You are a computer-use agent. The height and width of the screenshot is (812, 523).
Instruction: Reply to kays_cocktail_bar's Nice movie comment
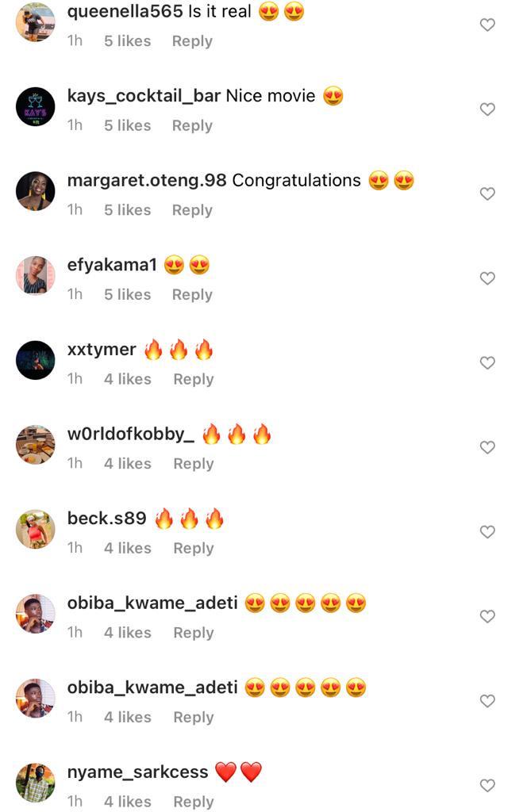click(x=192, y=125)
